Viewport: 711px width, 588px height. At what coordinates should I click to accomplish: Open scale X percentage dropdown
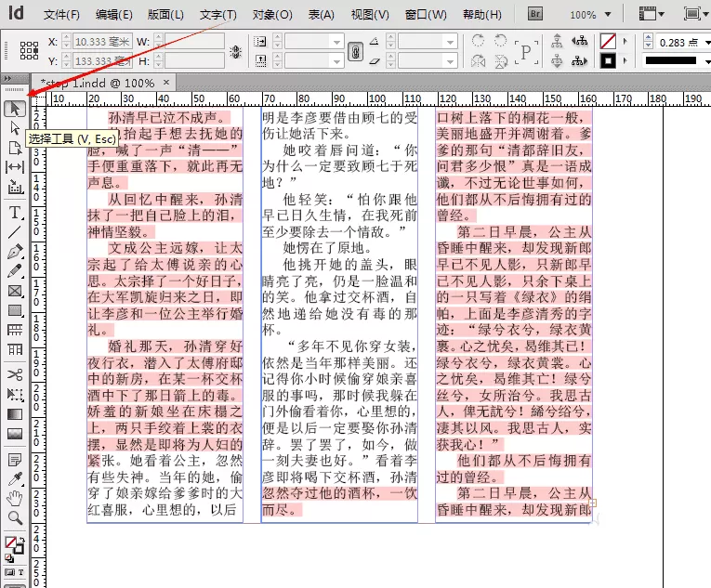coord(336,42)
